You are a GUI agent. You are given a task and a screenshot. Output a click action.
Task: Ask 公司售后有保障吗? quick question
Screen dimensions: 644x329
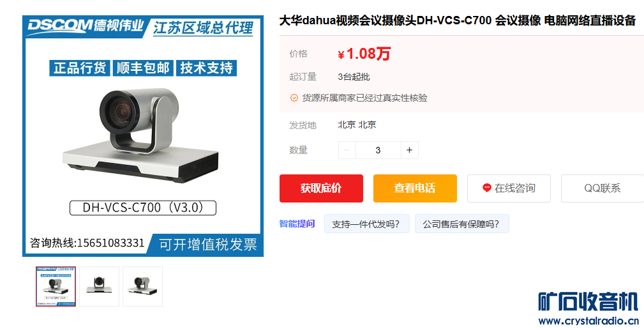click(x=461, y=224)
